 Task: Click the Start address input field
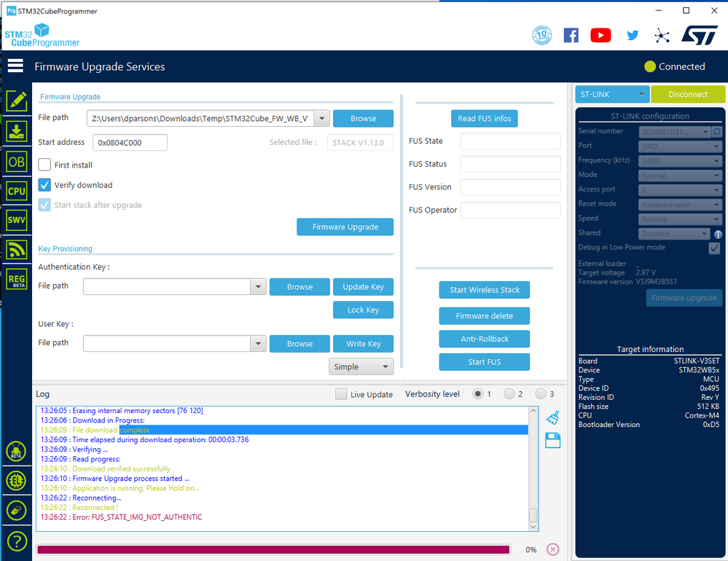click(x=130, y=143)
